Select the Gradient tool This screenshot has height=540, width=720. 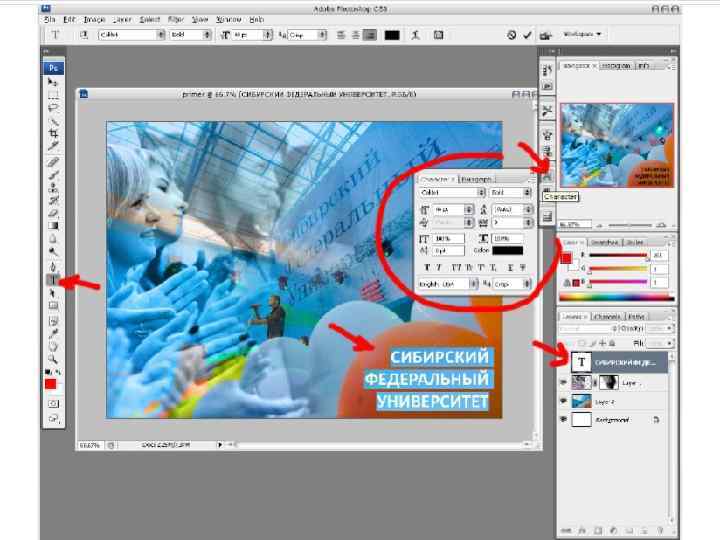click(x=53, y=226)
